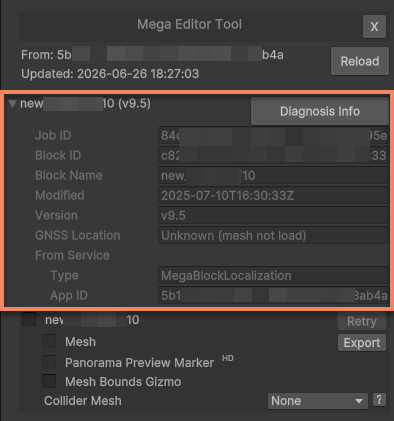Open the Collider Mesh dropdown

tap(318, 401)
